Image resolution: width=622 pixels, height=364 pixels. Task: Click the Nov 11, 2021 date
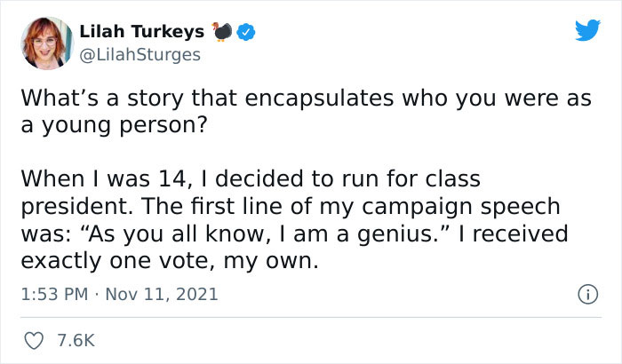point(163,293)
